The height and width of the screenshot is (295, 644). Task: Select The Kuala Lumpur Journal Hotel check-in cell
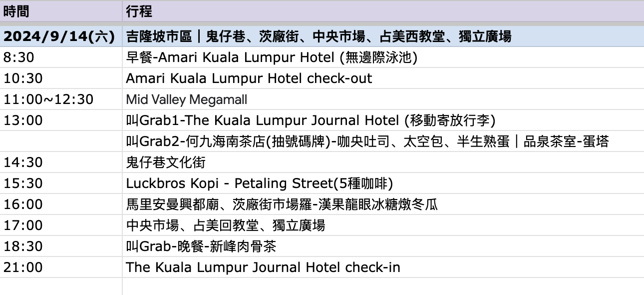[383, 267]
